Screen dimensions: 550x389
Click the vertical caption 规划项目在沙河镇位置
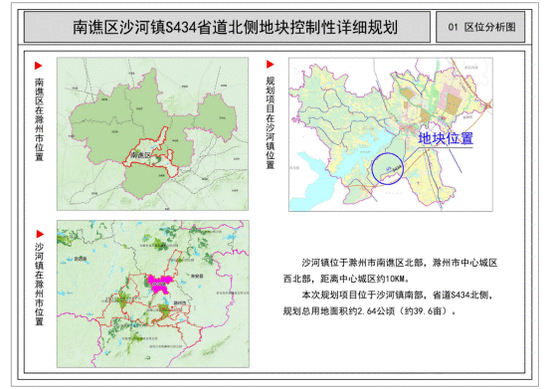[x=270, y=123]
